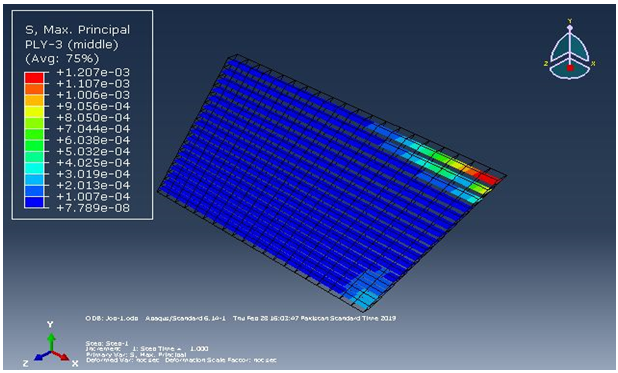Viewport: 618px width, 373px height.
Task: Click the green Y arrow of triad
Action: (x=51, y=341)
